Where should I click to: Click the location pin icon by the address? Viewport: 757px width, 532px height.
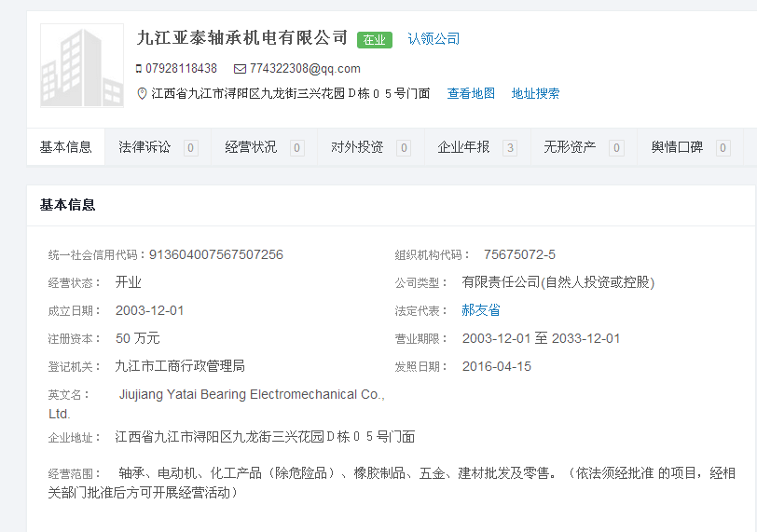[x=142, y=93]
